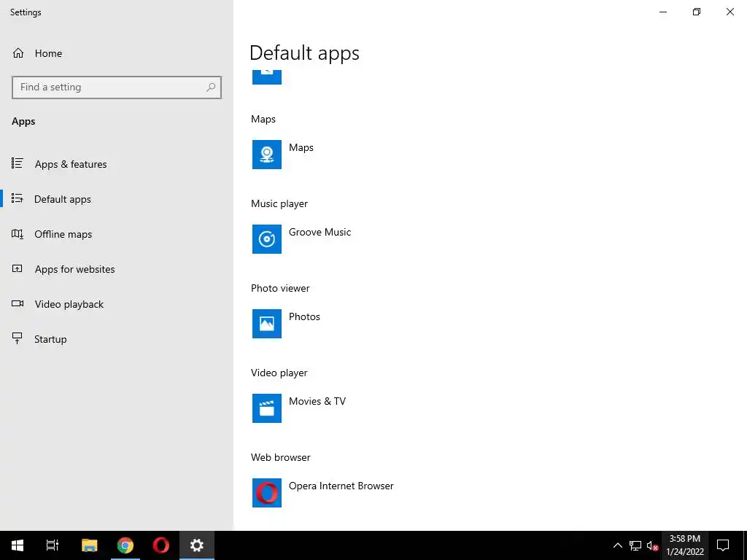Image resolution: width=747 pixels, height=560 pixels.
Task: Open the Startup settings page
Action: [117, 339]
